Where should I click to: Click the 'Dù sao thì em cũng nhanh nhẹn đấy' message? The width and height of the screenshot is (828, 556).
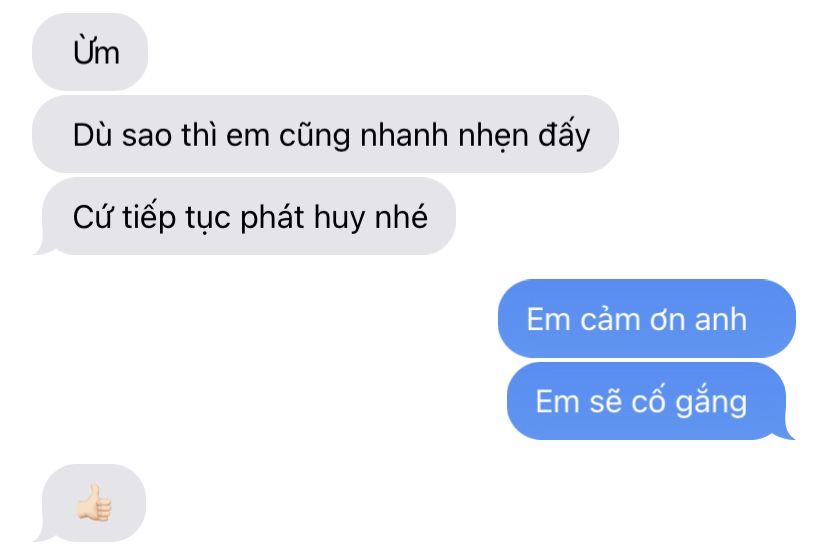pyautogui.click(x=325, y=134)
